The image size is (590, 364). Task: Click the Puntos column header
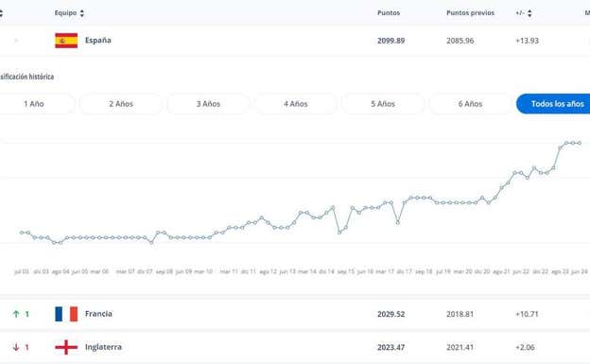389,13
